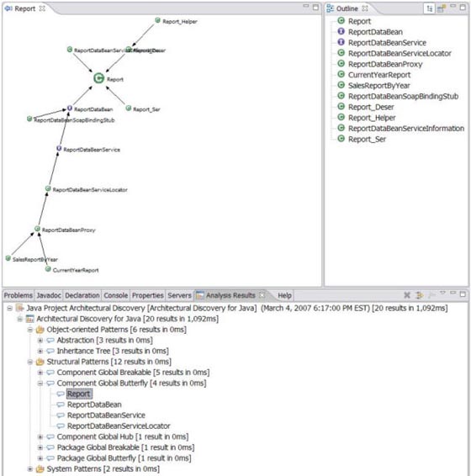
Task: Click the CurrentYearReport class icon in Outline
Action: (341, 74)
